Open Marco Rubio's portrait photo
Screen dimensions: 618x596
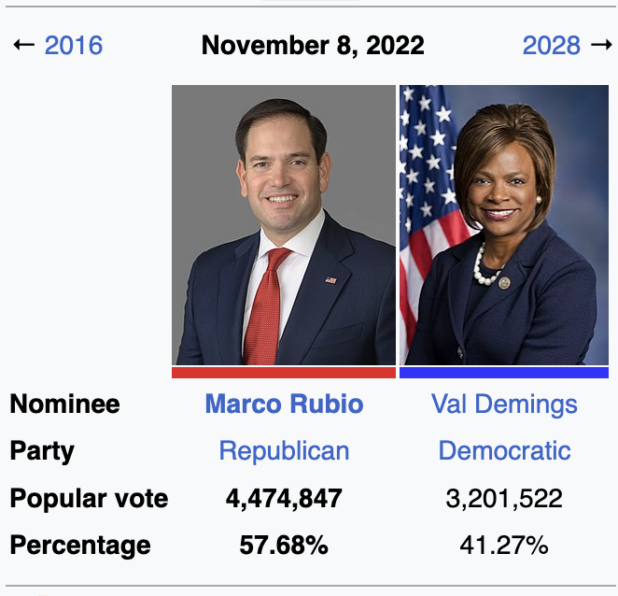pos(284,225)
